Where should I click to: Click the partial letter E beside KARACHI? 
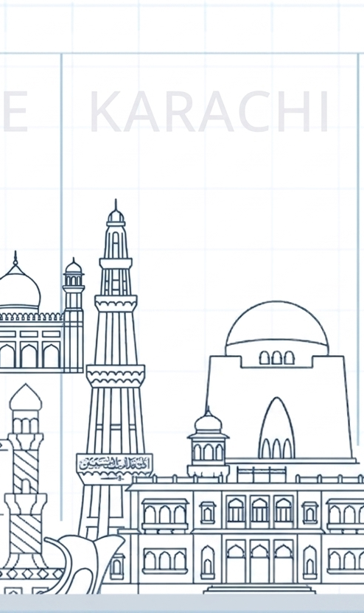coord(14,112)
